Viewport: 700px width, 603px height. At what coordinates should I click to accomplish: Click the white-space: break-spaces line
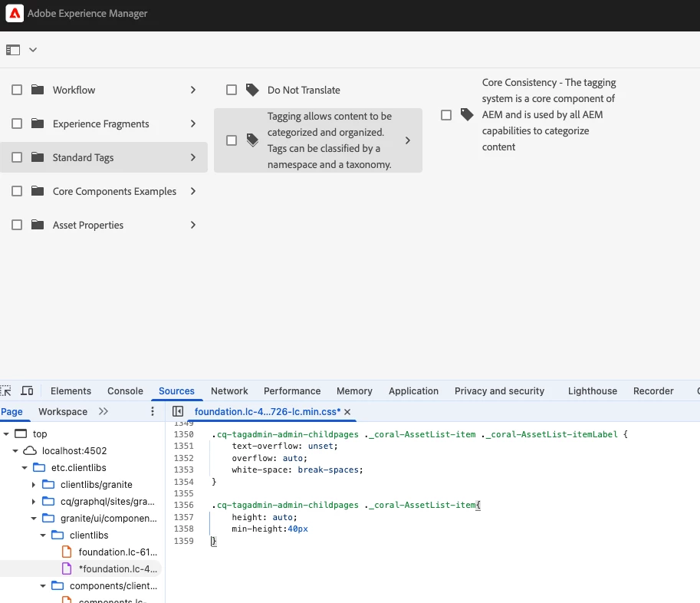pos(297,470)
